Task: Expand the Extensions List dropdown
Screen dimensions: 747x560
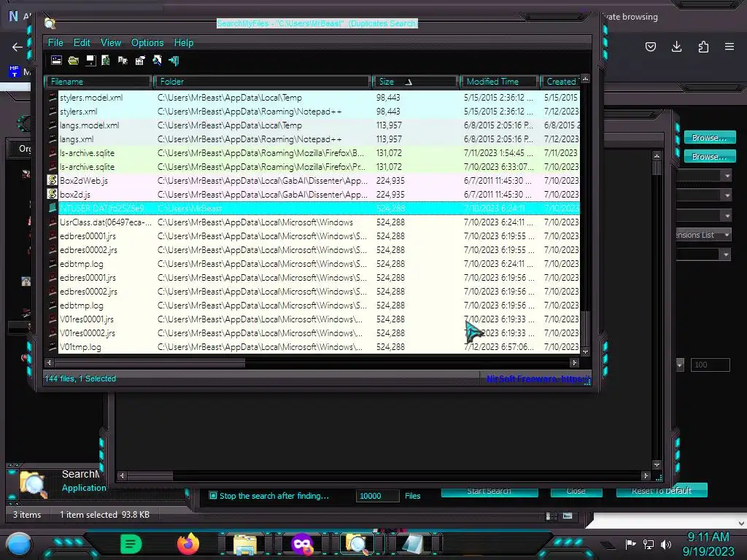Action: tap(727, 235)
